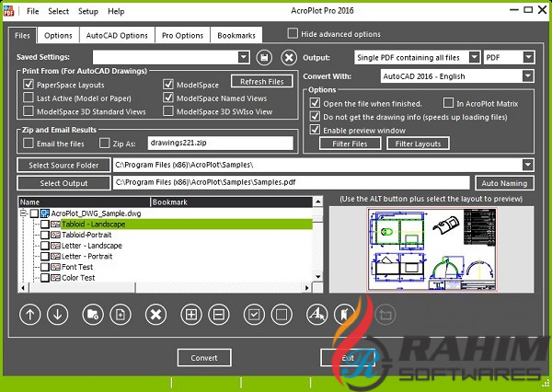This screenshot has width=552, height=392.
Task: Enable ModelSpace 3D SWIso View checkbox
Action: (x=168, y=111)
